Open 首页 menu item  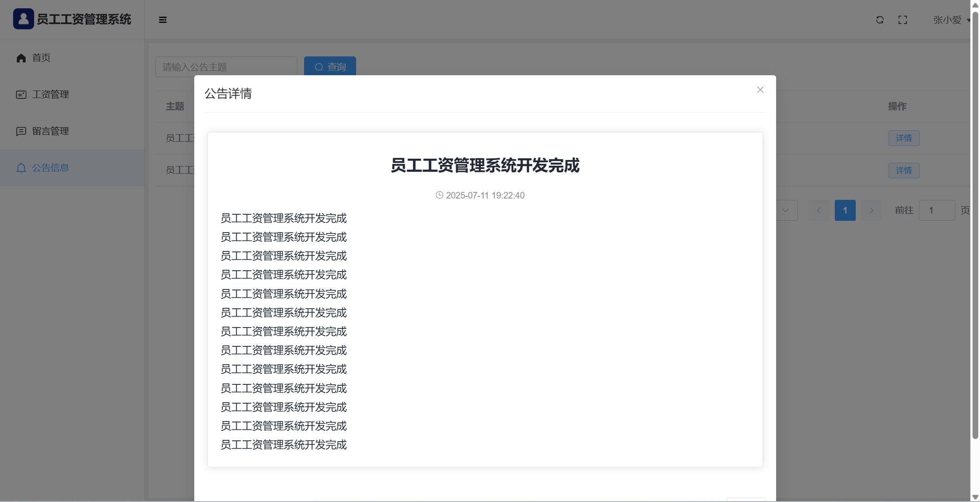[x=42, y=58]
